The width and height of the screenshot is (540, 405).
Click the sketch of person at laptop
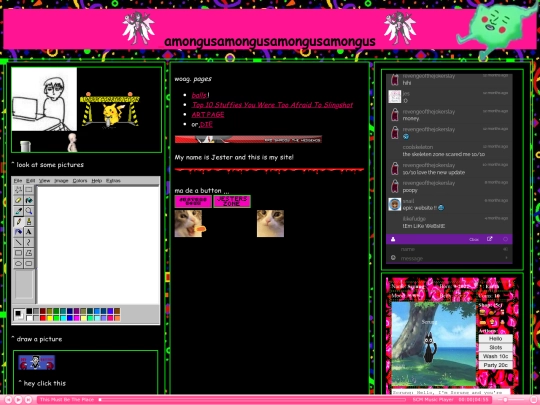(44, 99)
